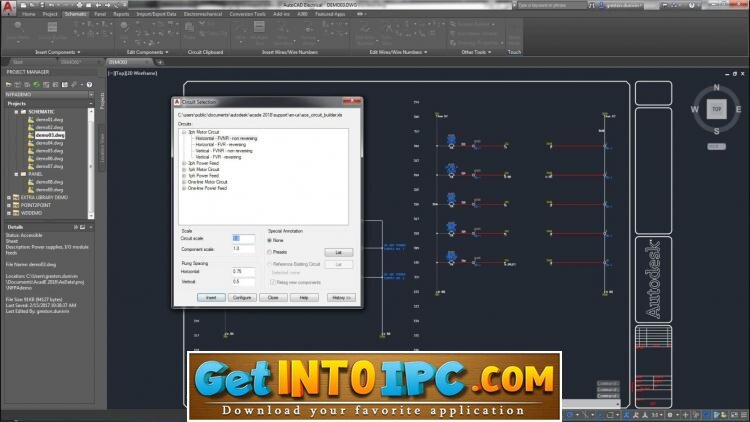Click the Insert button in Circuit Selection
Viewport: 750px width, 422px height.
coord(211,298)
